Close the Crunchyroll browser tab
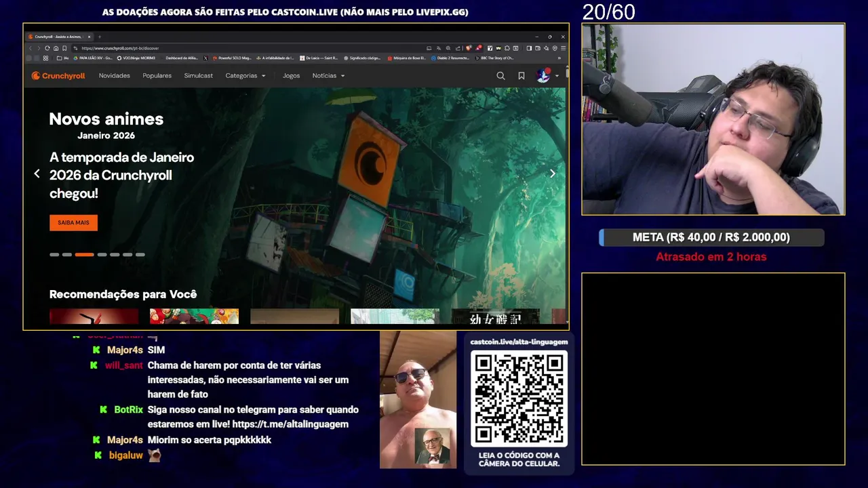 [x=88, y=37]
